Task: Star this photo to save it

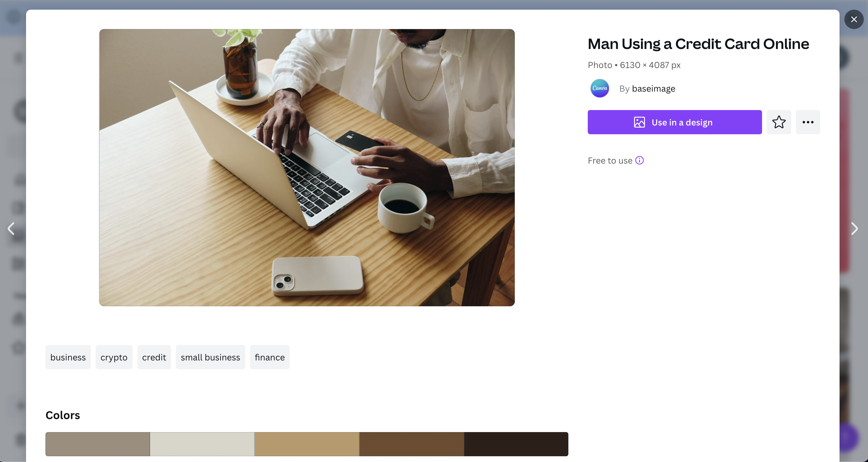Action: pyautogui.click(x=779, y=122)
